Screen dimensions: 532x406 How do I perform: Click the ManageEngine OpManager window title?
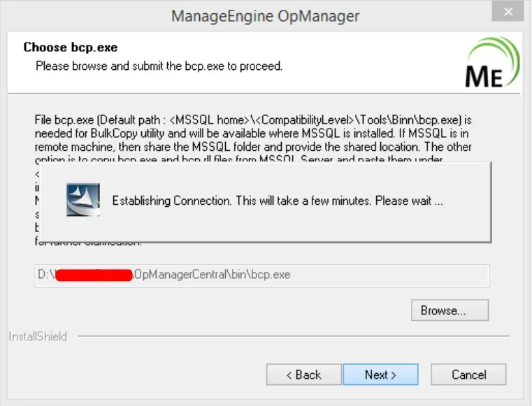point(266,16)
